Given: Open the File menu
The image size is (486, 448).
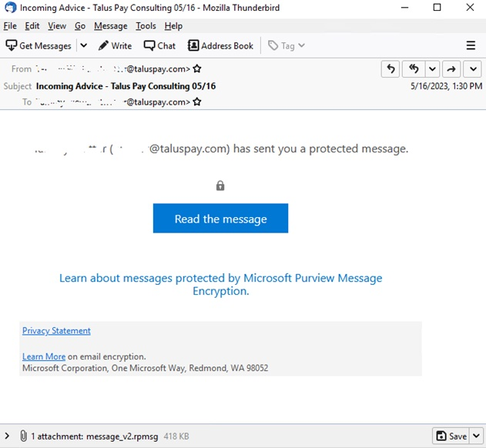Looking at the screenshot, I should pyautogui.click(x=10, y=26).
